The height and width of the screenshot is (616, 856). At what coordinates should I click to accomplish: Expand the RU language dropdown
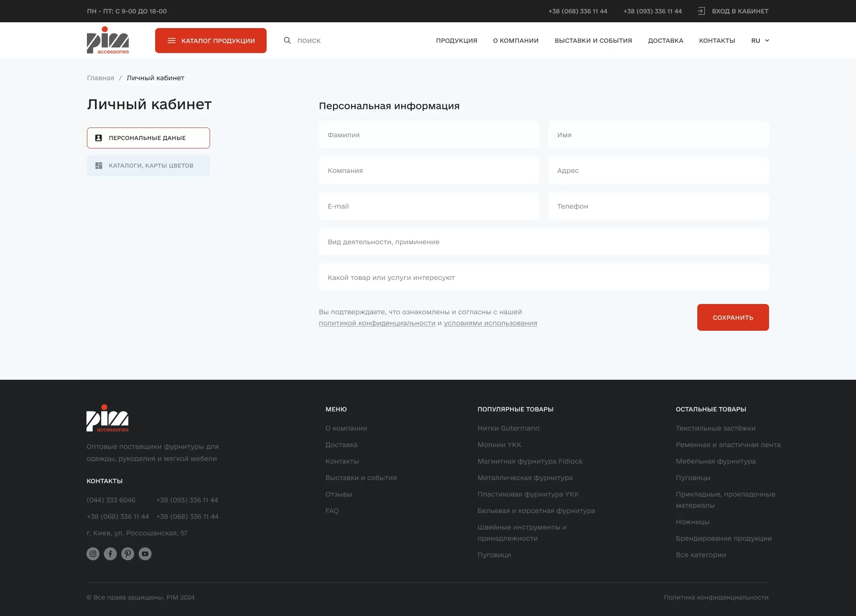tap(760, 40)
